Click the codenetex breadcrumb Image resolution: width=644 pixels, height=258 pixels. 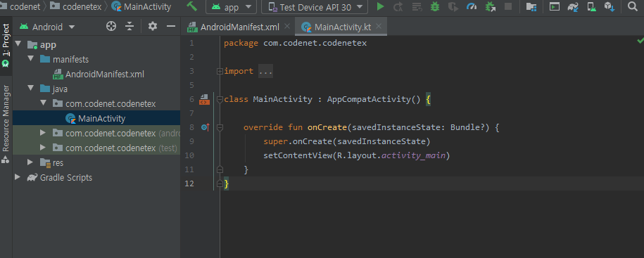75,6
